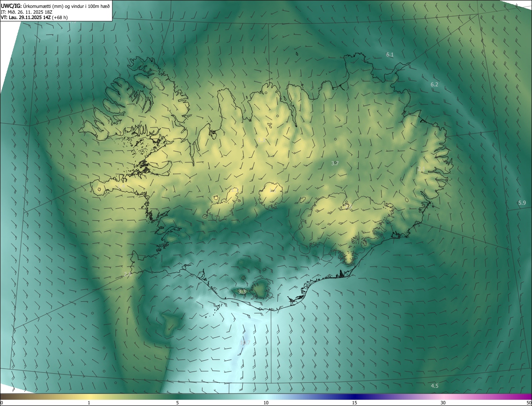Screen dimensions: 532x406
Task: Click the 'VT: Lau. 29.11.2025 14Z (+68 h)' line
Action: coord(34,17)
